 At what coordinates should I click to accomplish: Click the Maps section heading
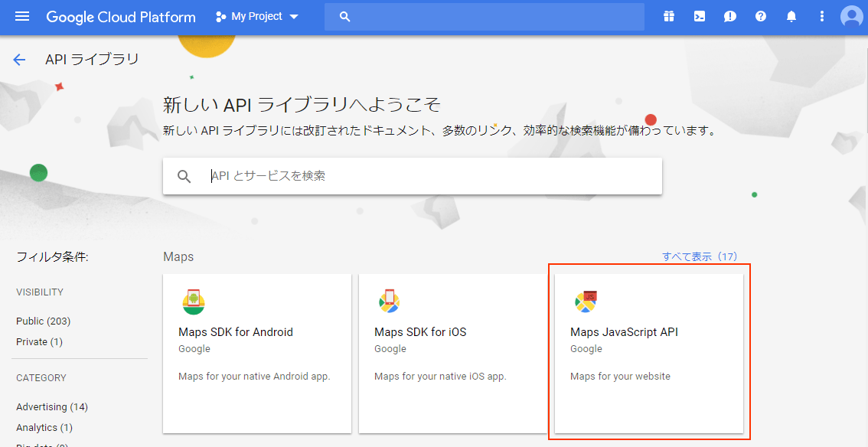point(178,256)
